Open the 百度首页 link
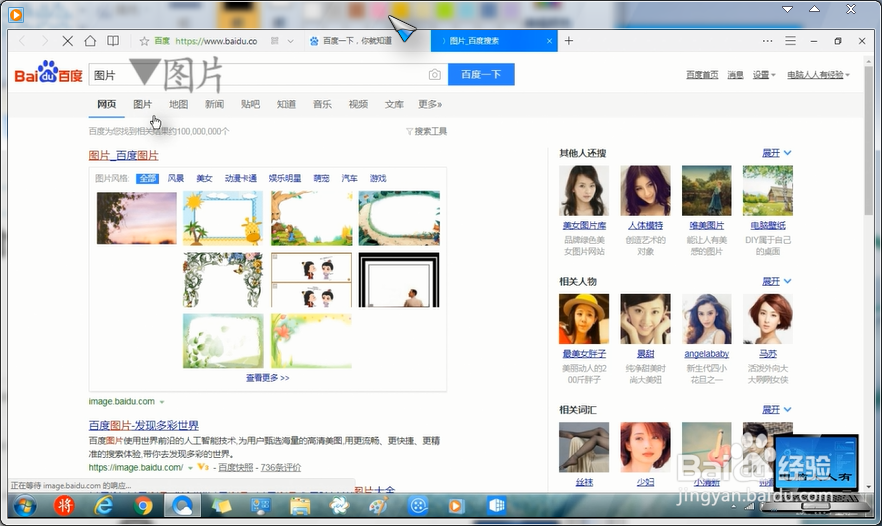Image resolution: width=882 pixels, height=526 pixels. [702, 75]
